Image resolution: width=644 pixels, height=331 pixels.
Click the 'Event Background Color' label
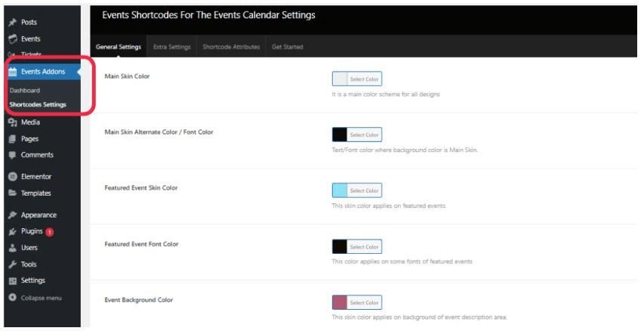click(138, 300)
